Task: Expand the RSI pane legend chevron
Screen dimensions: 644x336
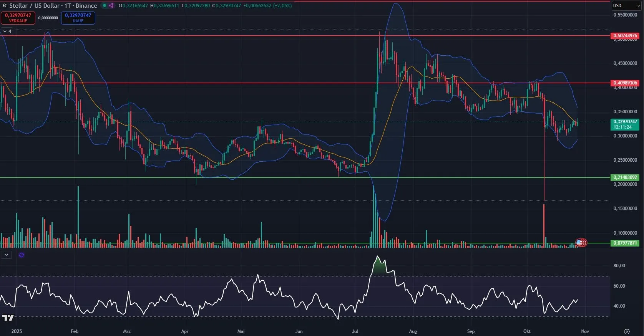Action: pyautogui.click(x=6, y=255)
